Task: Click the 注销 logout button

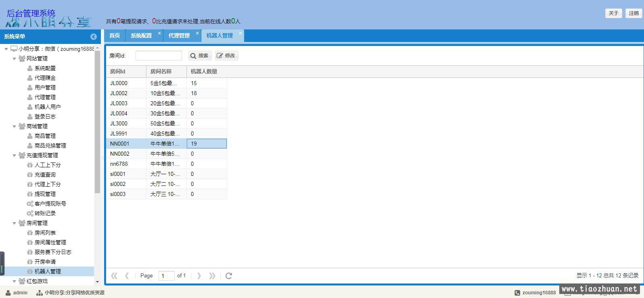Action: click(634, 13)
